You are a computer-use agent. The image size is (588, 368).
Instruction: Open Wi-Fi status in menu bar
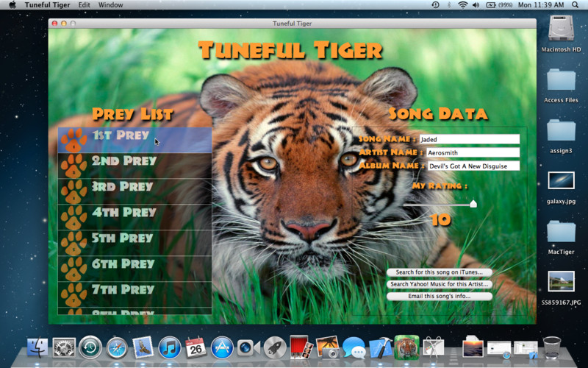click(x=463, y=5)
